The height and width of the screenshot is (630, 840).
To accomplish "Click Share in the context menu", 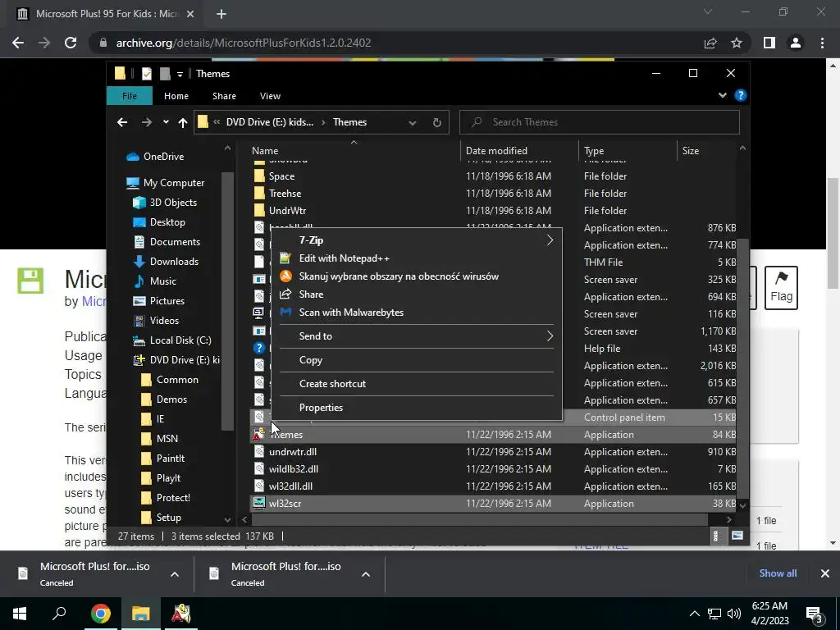I will [417, 294].
